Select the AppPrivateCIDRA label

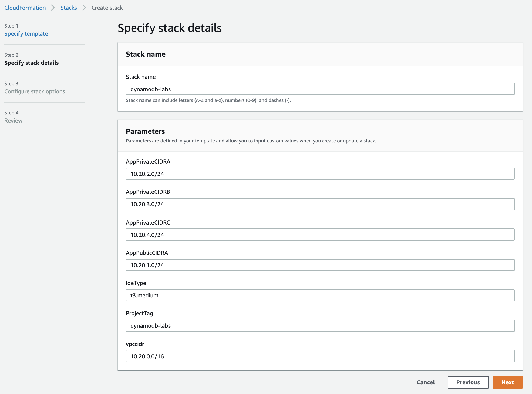148,162
